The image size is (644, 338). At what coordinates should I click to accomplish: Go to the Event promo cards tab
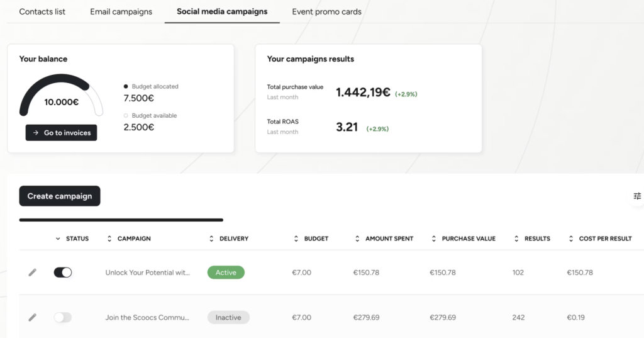(326, 11)
